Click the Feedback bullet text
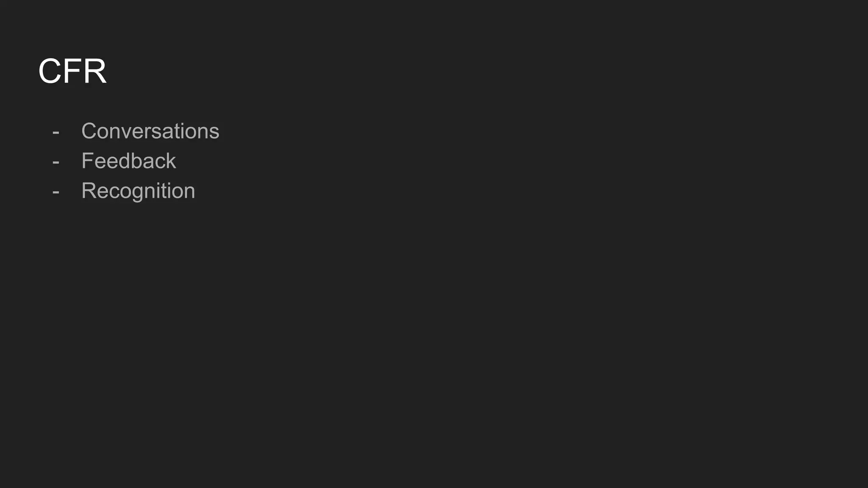The height and width of the screenshot is (488, 868). click(x=128, y=161)
